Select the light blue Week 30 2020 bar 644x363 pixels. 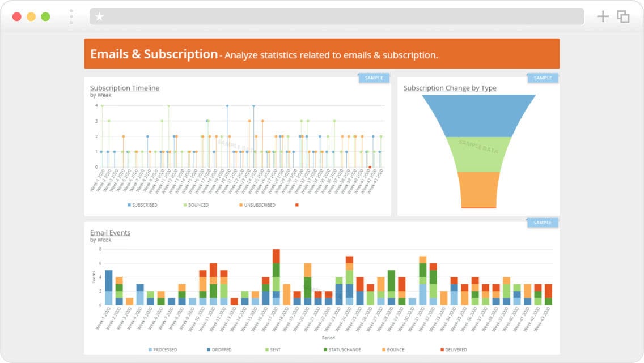pyautogui.click(x=412, y=301)
